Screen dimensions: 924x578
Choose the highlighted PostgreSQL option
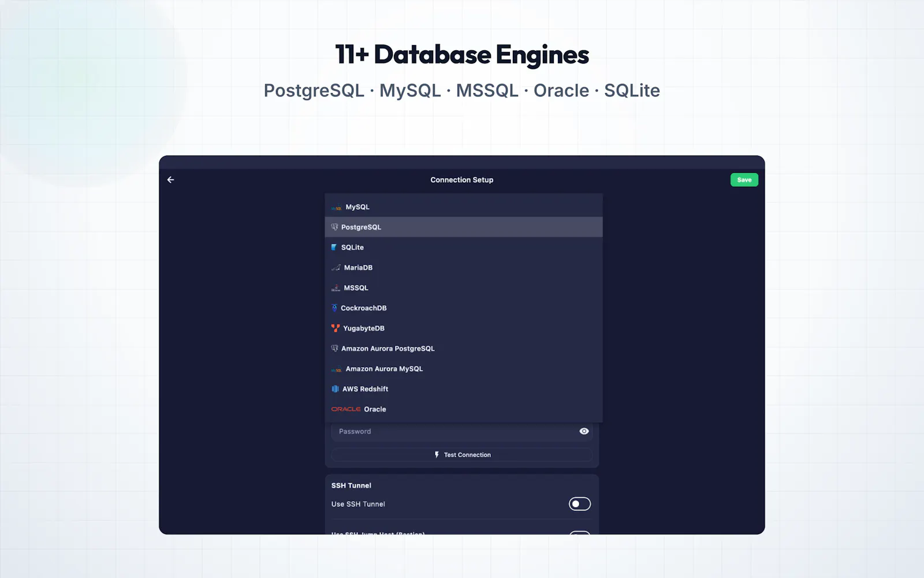463,227
